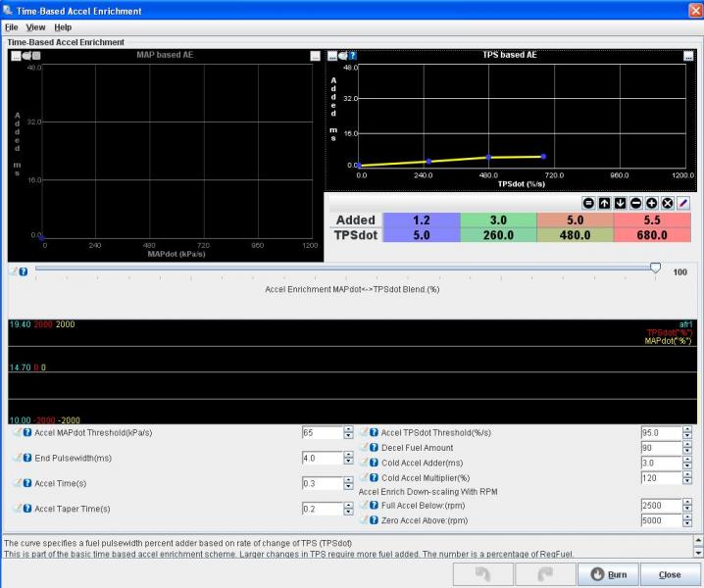Click the up arrow icon above the TPSdot table

[605, 202]
